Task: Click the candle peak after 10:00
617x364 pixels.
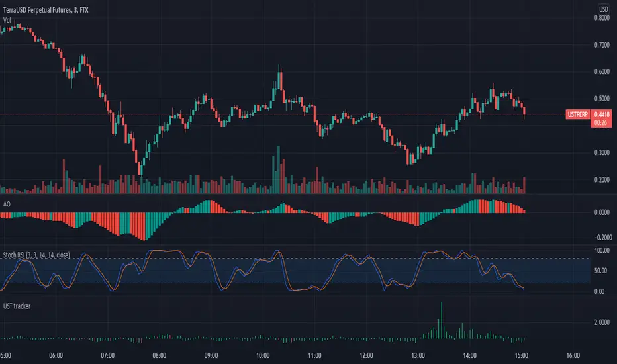Action: coord(279,77)
